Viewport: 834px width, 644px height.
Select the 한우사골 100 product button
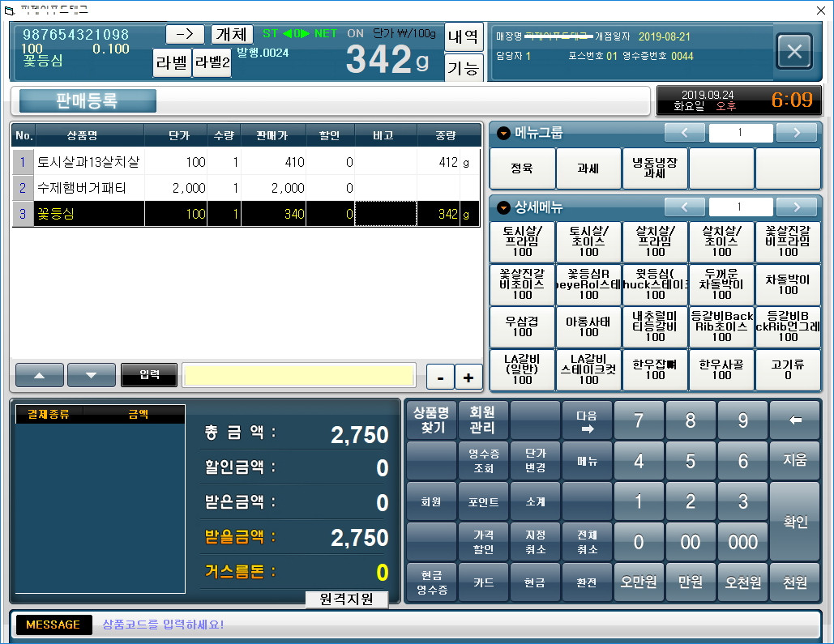721,369
